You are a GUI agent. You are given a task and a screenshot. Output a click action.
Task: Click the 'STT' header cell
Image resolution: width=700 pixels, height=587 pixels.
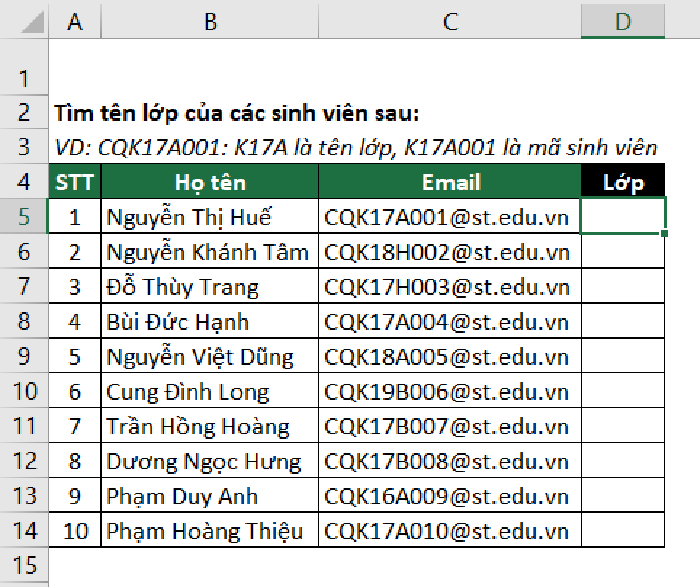[75, 182]
